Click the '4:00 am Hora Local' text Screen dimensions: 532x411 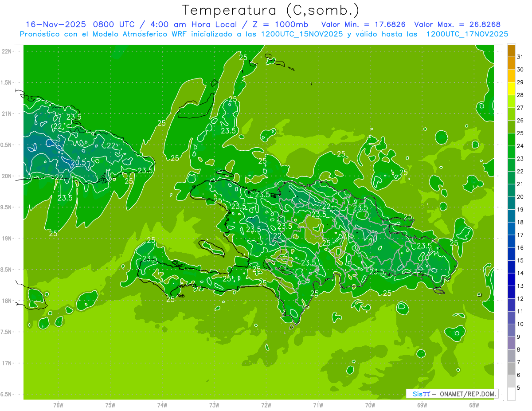point(192,24)
